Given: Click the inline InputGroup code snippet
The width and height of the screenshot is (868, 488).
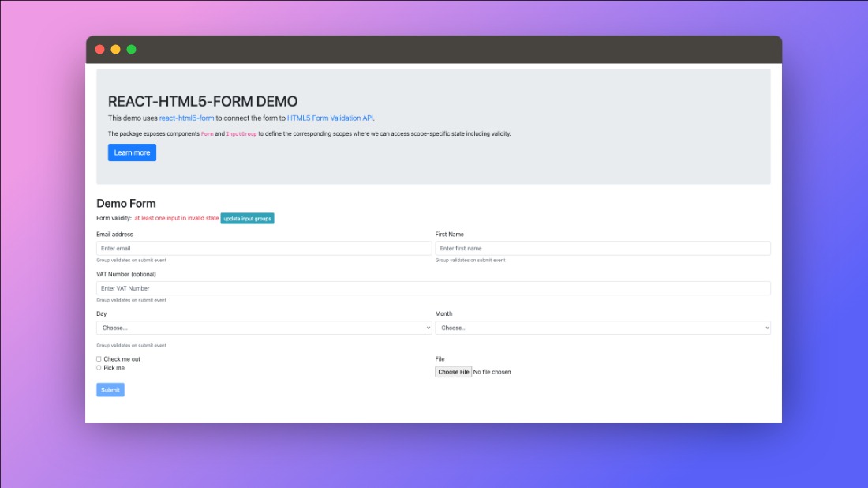Looking at the screenshot, I should click(241, 133).
